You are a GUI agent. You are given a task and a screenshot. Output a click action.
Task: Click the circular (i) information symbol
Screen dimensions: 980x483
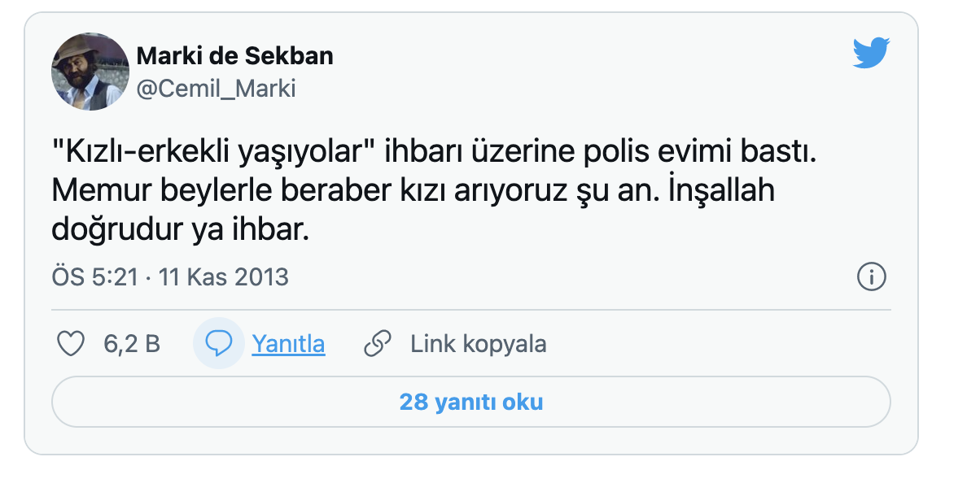click(872, 277)
